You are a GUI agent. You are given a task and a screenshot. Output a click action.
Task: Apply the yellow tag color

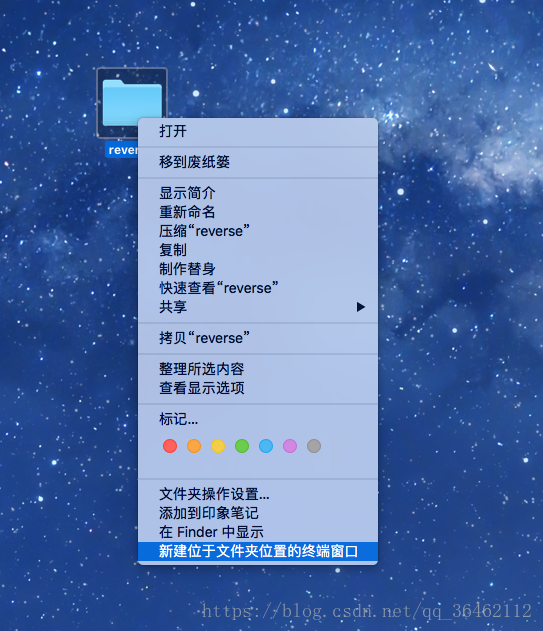218,446
